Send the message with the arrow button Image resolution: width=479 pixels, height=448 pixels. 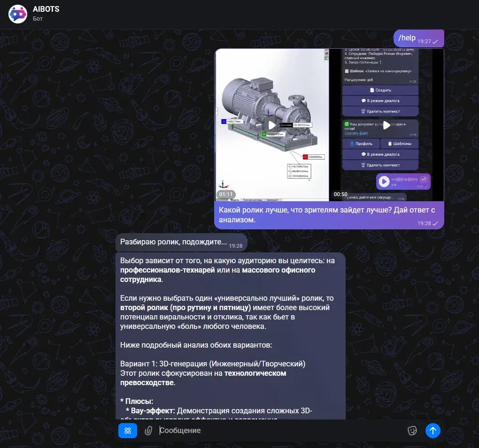433,431
